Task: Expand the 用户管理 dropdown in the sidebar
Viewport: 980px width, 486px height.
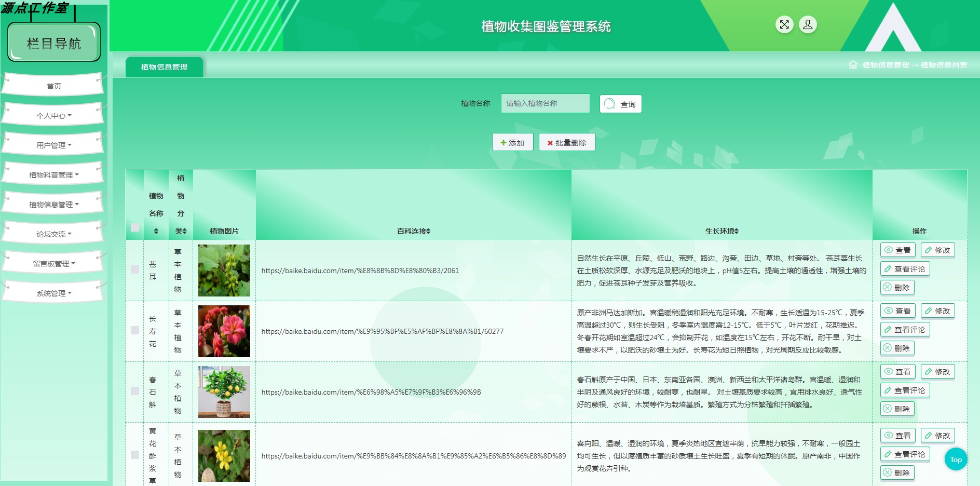Action: [x=52, y=145]
